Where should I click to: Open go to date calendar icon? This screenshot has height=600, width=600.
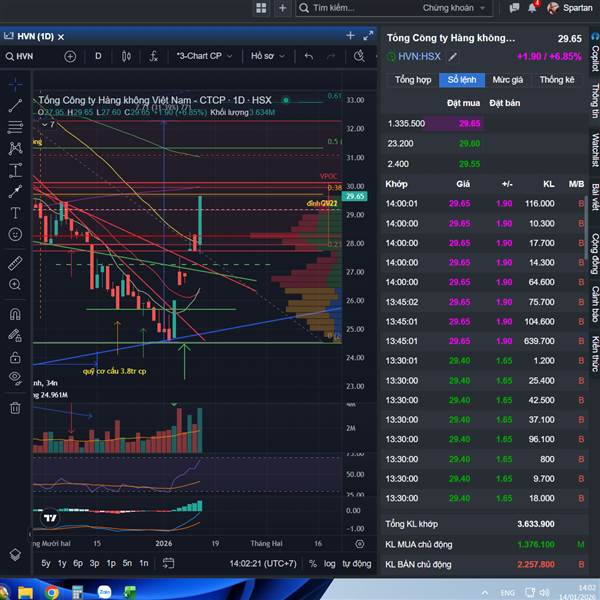[x=168, y=563]
